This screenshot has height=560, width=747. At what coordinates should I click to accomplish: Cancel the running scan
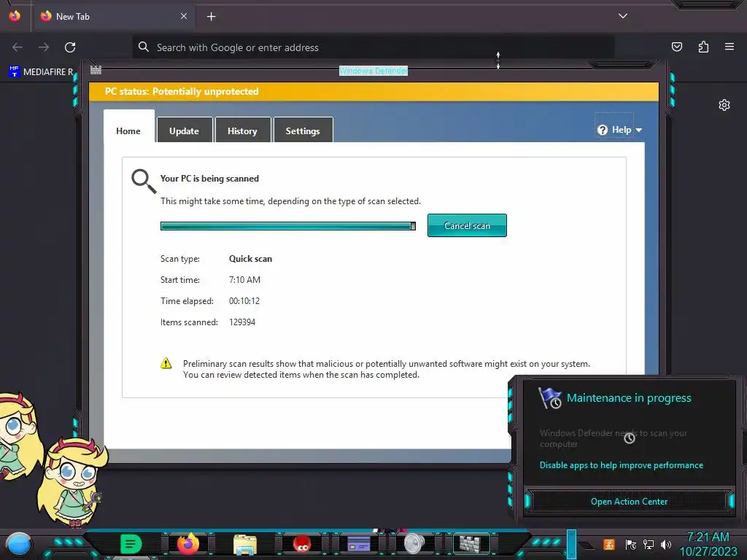pos(467,225)
